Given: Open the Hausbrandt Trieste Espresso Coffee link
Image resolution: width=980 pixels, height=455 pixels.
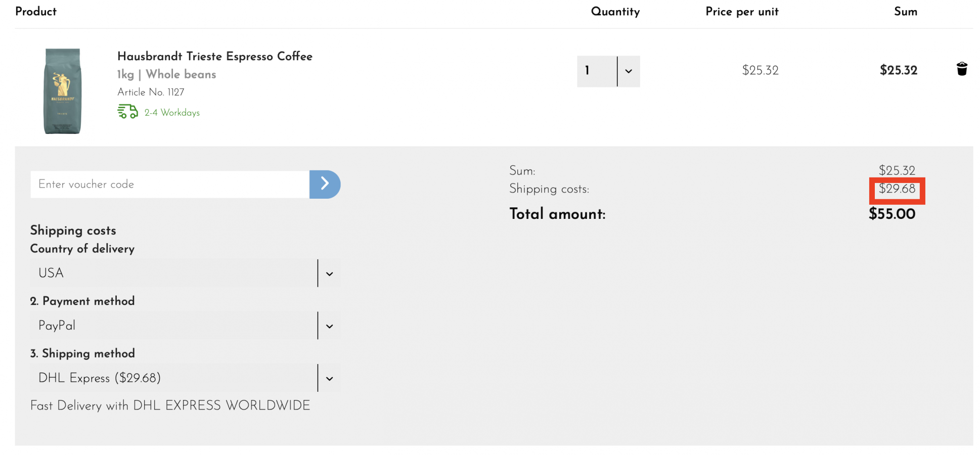Looking at the screenshot, I should tap(214, 56).
